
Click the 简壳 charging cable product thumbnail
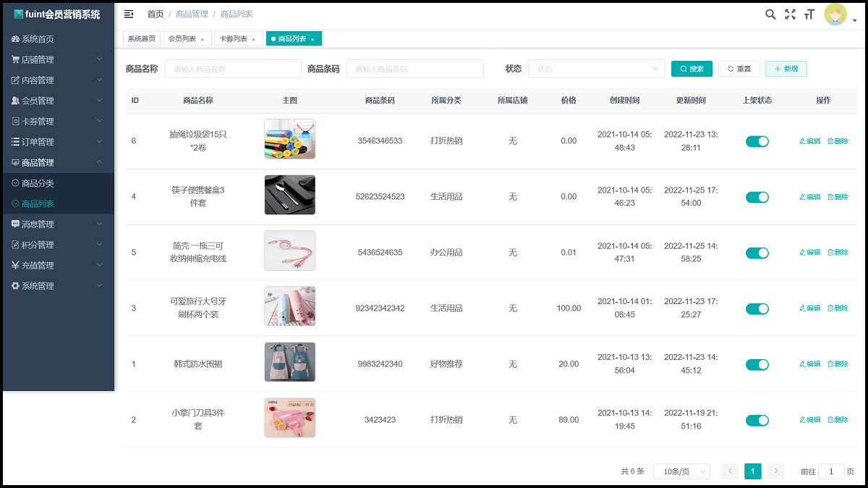(x=289, y=251)
